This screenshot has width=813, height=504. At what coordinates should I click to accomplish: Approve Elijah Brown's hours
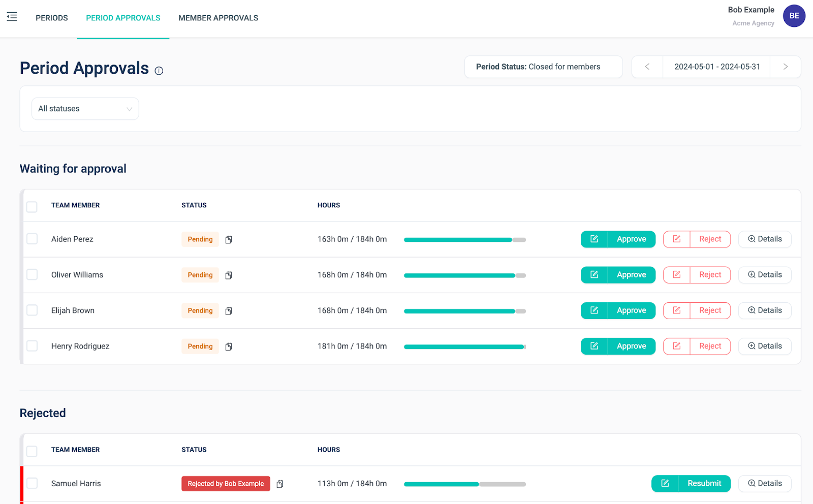point(632,310)
